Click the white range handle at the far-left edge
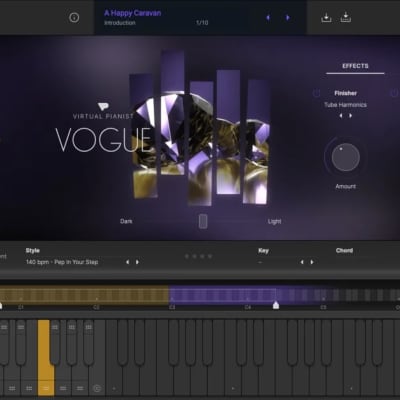Screen dimensions: 400x400 [1, 305]
